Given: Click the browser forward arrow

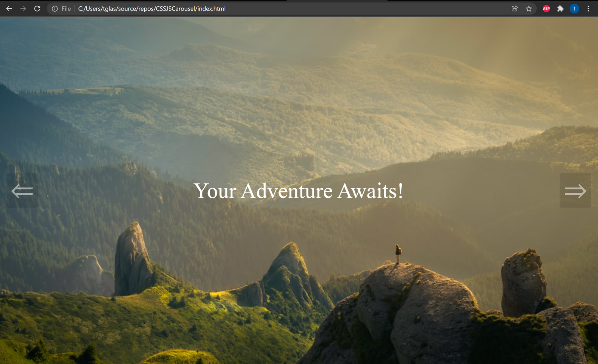Looking at the screenshot, I should tap(23, 9).
